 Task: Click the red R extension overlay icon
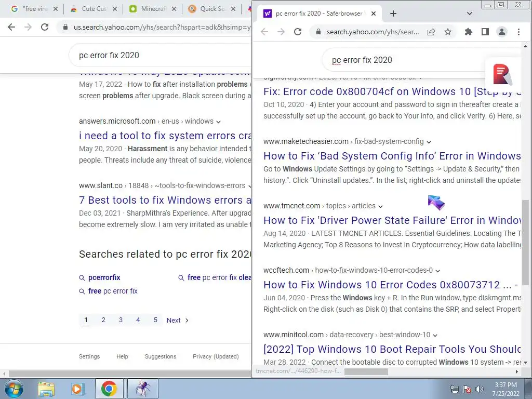502,74
